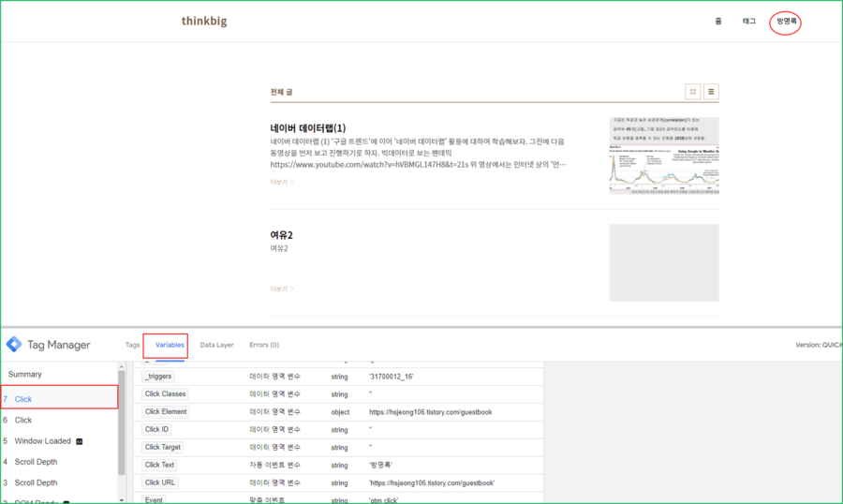Open the post 네이버 데이터랩(1)
The image size is (843, 504).
coord(308,128)
